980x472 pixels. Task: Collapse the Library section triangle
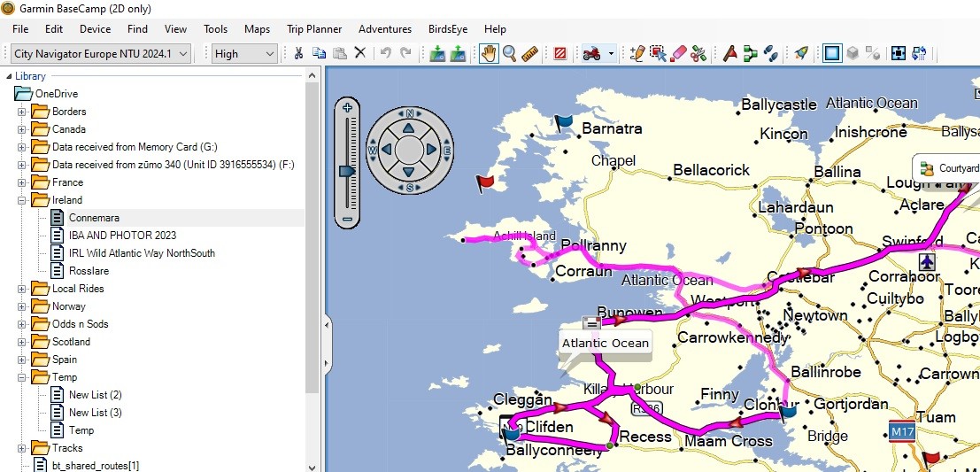pyautogui.click(x=10, y=76)
